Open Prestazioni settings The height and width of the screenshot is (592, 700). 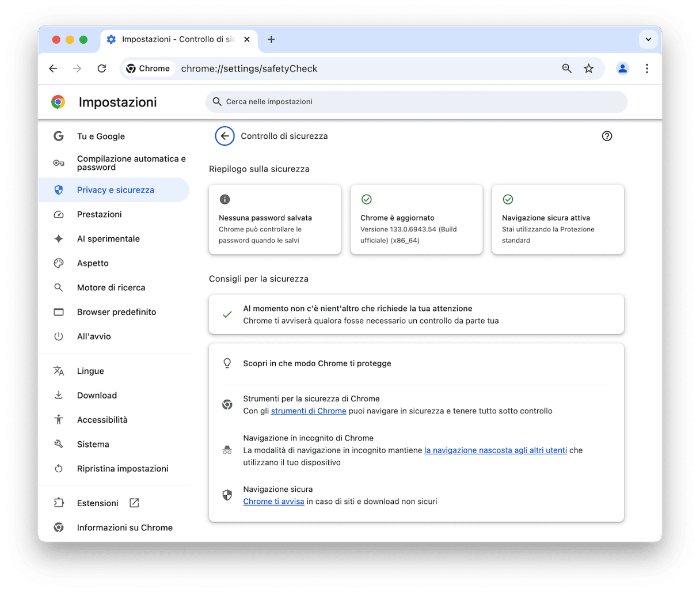114,214
